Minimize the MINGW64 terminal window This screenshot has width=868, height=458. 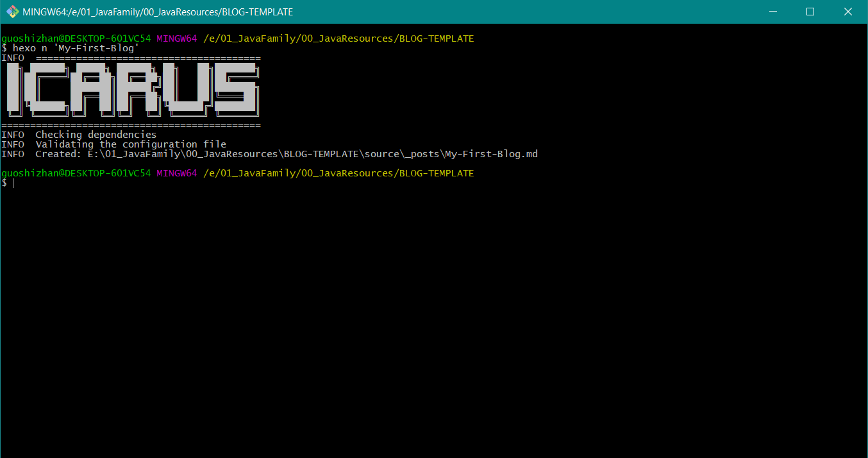[x=775, y=12]
